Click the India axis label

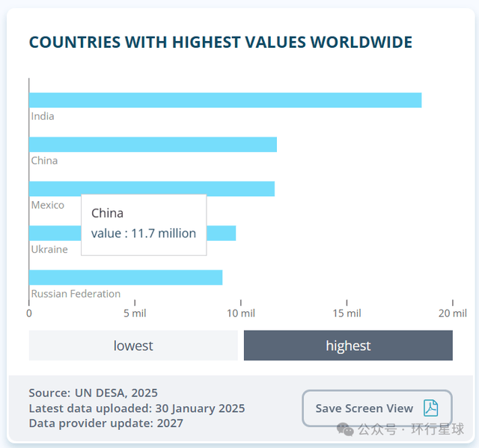click(43, 116)
